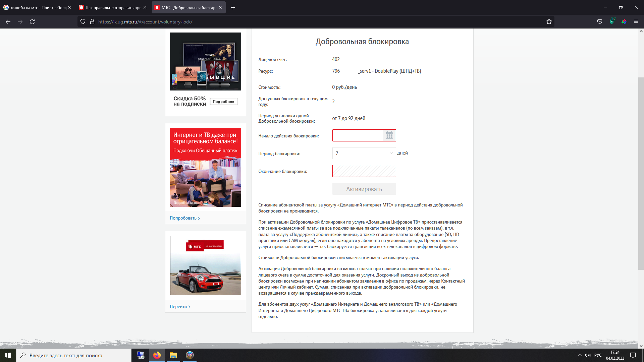Open the Firefox hamburger menu

click(x=636, y=22)
